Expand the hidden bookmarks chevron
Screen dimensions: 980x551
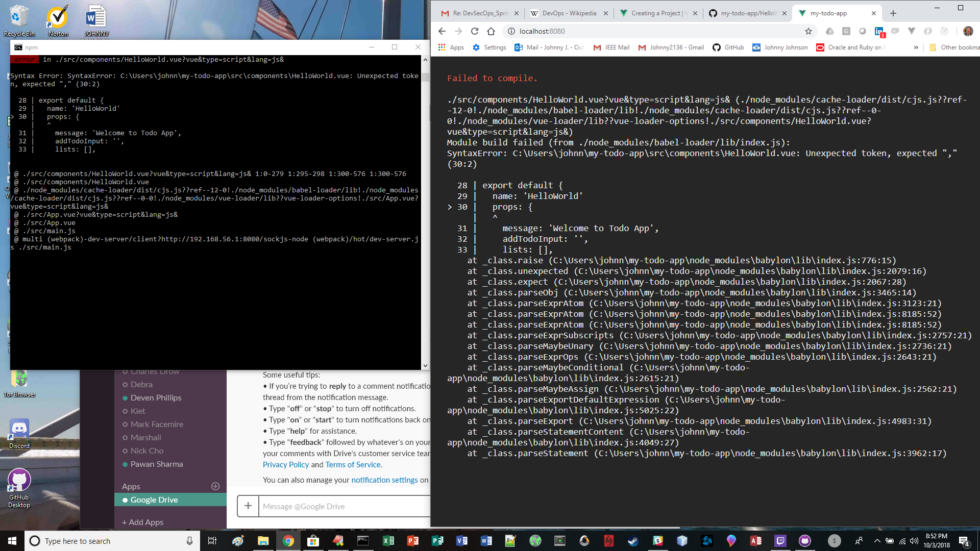click(916, 47)
